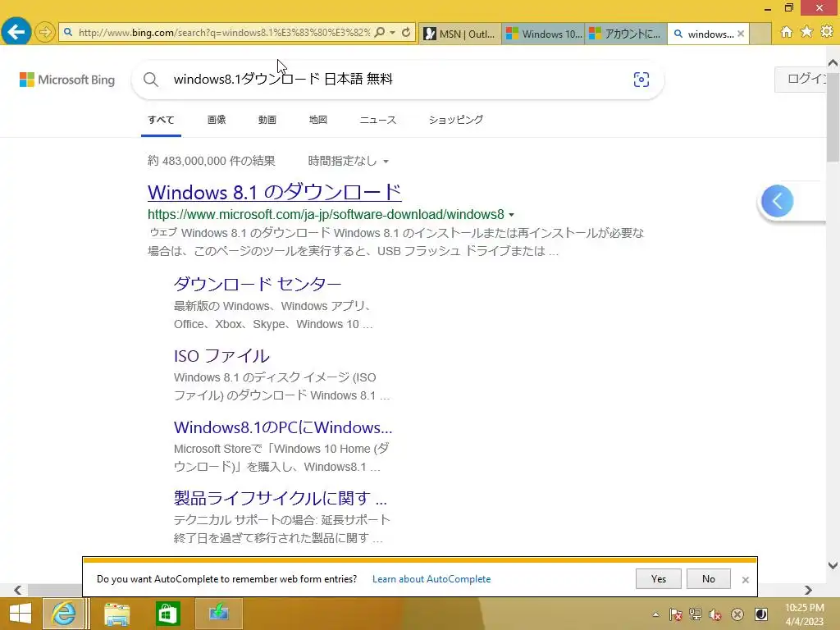This screenshot has width=840, height=630.
Task: Click the network tray icon
Action: pyautogui.click(x=696, y=614)
